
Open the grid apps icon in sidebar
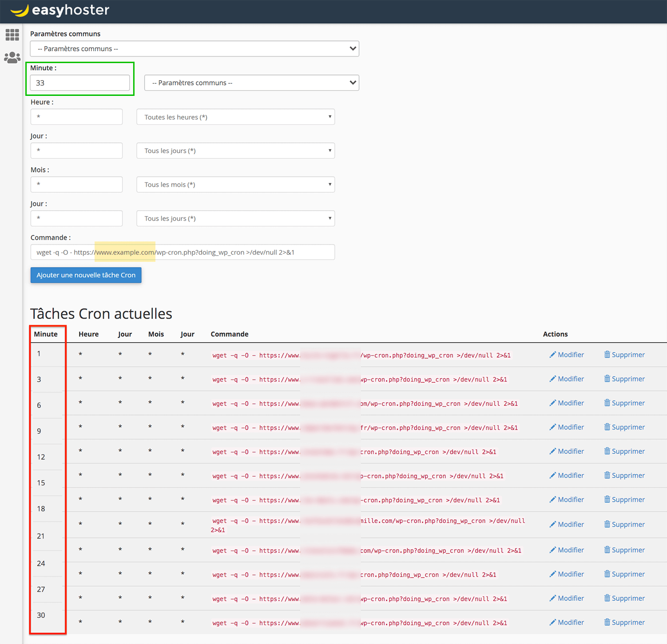[12, 35]
